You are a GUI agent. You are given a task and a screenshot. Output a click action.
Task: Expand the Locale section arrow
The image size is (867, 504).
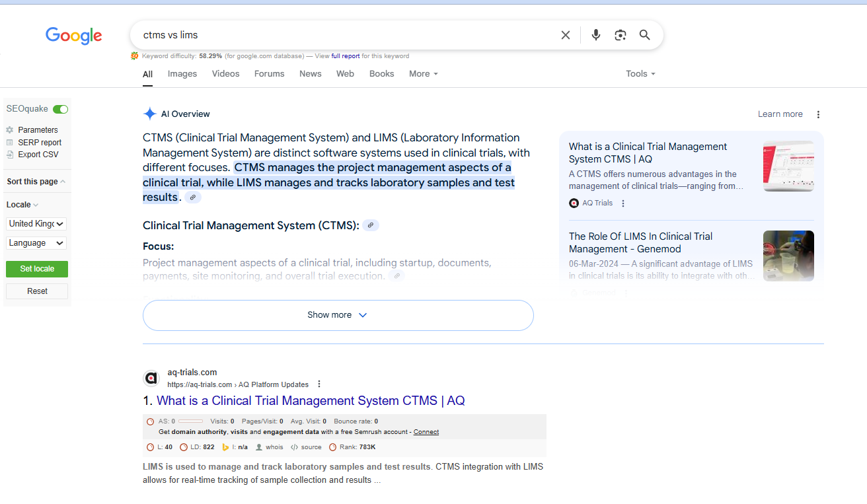(36, 205)
